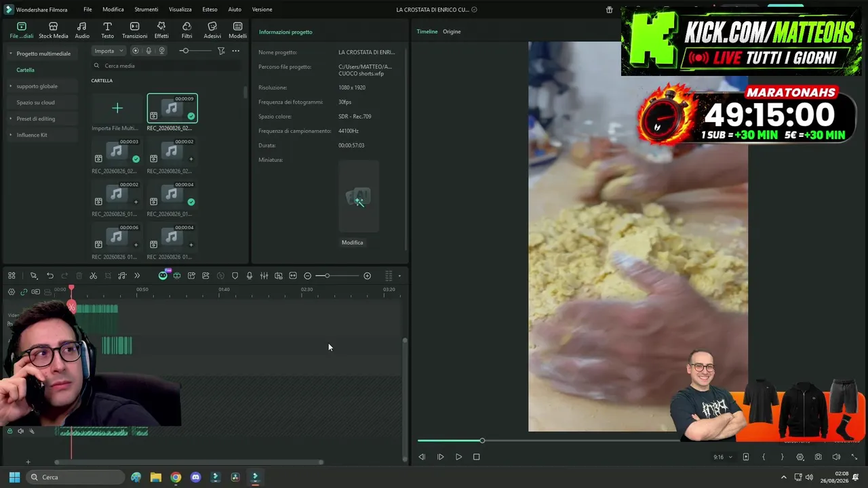868x488 pixels.
Task: Zoom in the timeline with plus button
Action: 367,276
